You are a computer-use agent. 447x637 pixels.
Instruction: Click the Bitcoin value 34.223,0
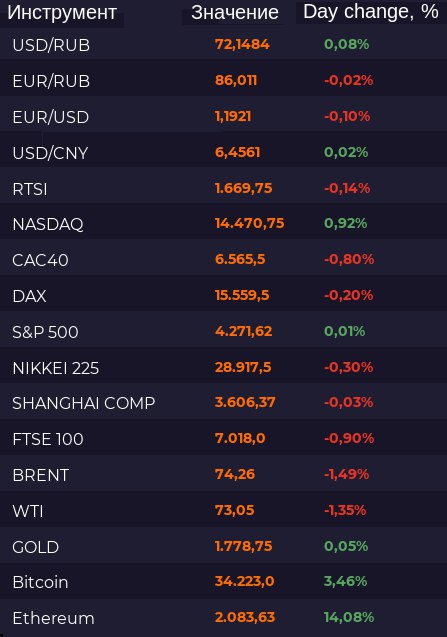click(245, 581)
